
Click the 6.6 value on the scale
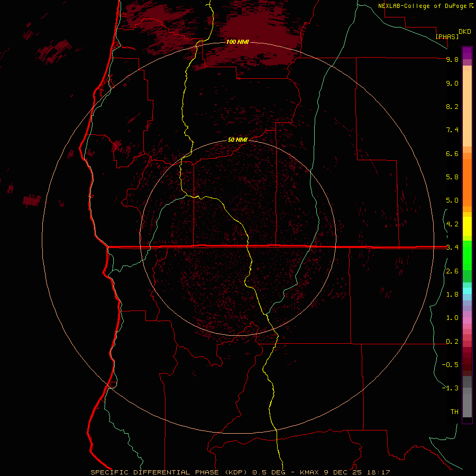tap(452, 153)
